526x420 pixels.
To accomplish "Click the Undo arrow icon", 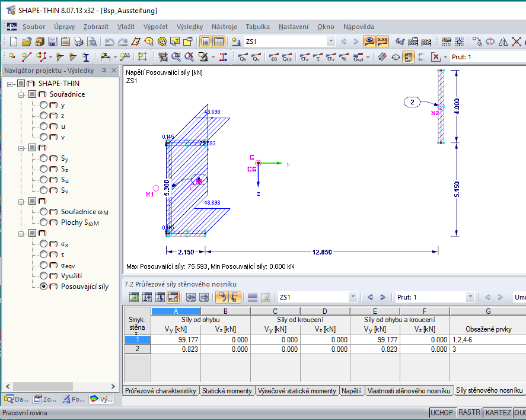I will [x=109, y=42].
